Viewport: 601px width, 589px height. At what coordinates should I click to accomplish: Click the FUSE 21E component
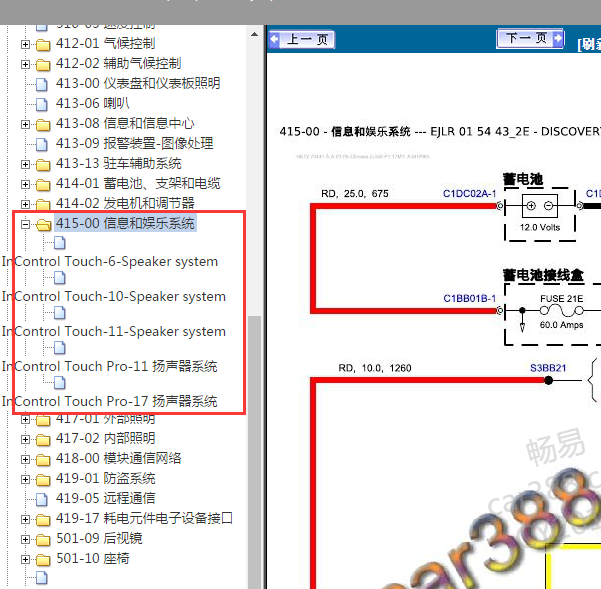562,310
